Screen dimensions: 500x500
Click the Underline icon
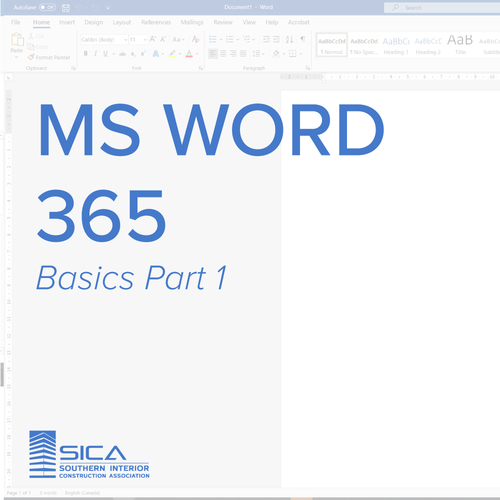coord(105,53)
